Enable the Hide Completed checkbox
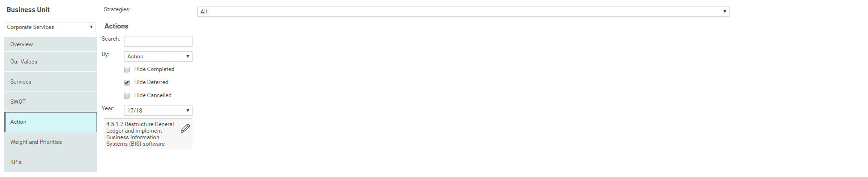Viewport: 868px width, 177px height. (x=127, y=70)
